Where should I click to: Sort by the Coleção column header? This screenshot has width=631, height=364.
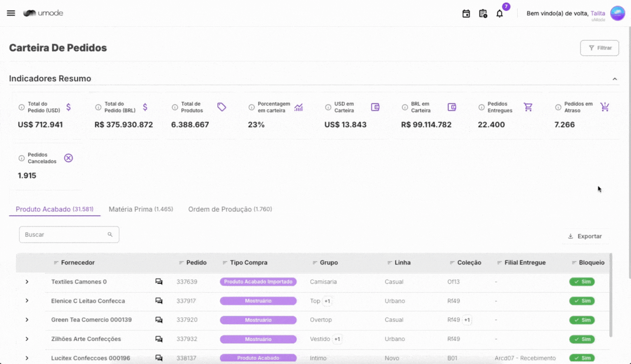click(x=465, y=263)
